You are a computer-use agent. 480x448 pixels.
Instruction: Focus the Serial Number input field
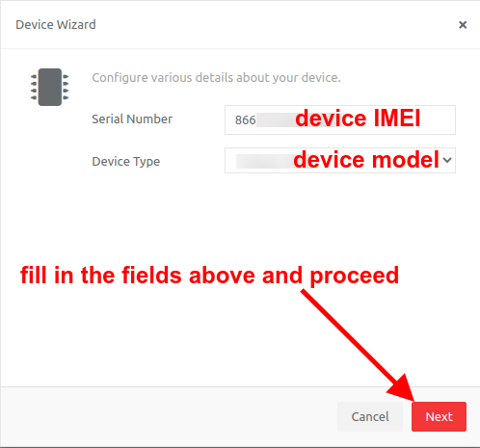point(340,119)
